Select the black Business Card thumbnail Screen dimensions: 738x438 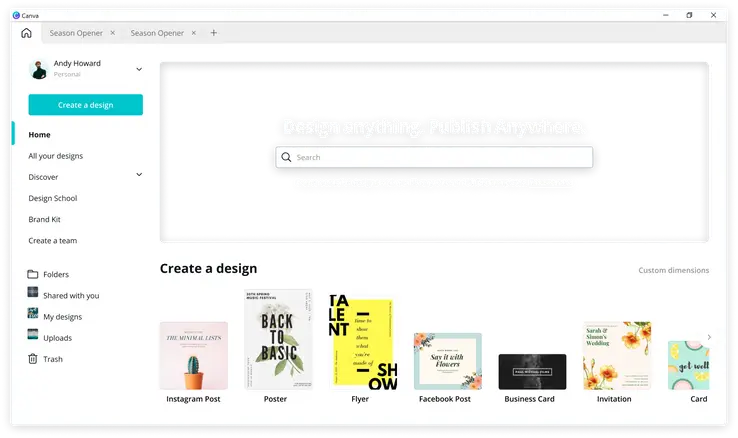[x=532, y=372]
